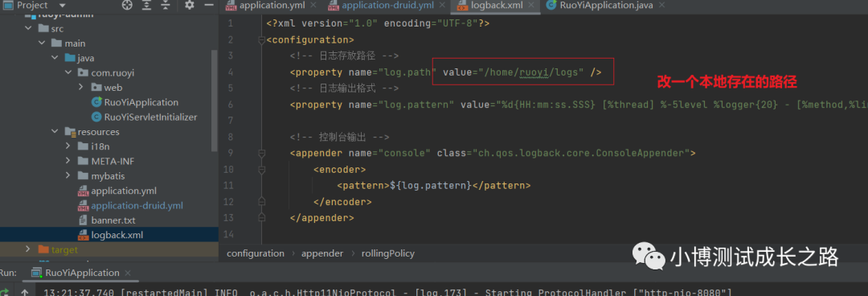Hide the Project panel with minus icon

click(208, 5)
